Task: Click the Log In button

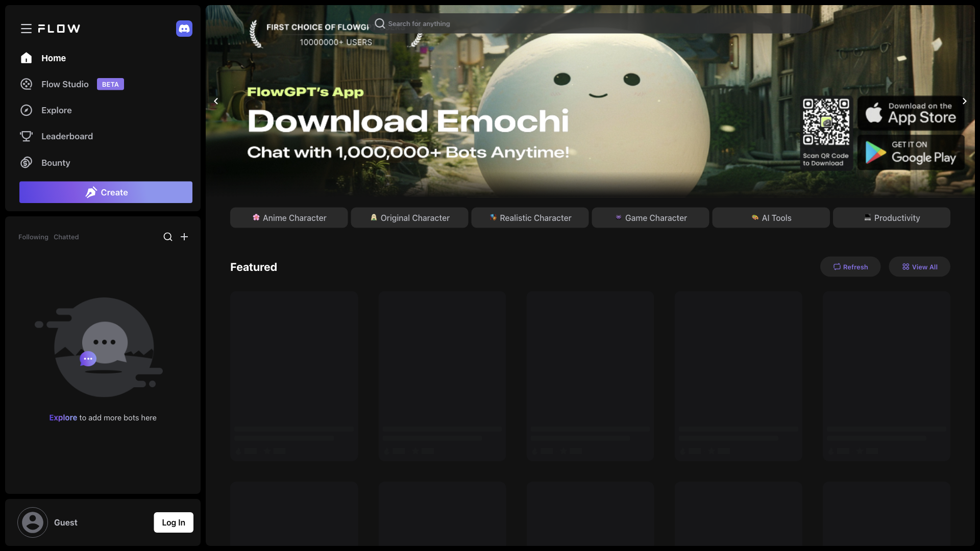Action: pyautogui.click(x=173, y=522)
